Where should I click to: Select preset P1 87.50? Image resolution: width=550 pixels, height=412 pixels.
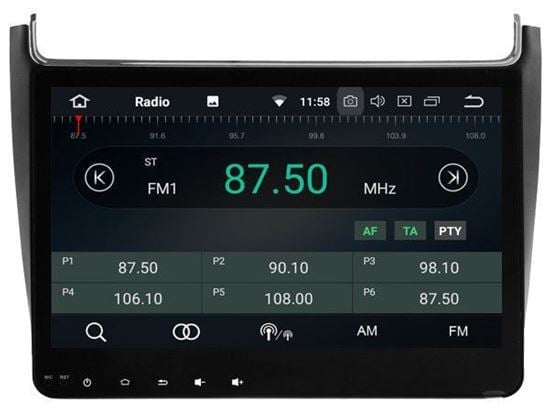126,267
